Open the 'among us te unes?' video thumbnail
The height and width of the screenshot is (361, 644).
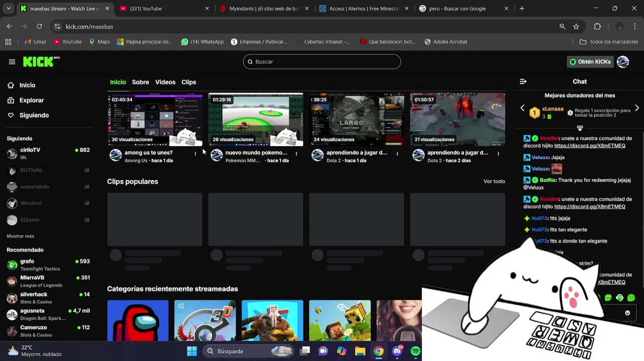click(x=155, y=119)
